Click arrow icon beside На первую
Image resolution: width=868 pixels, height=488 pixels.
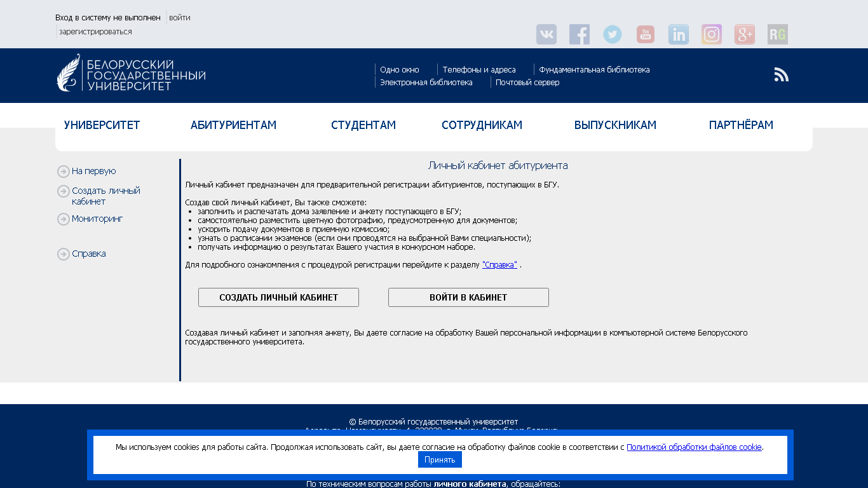(x=64, y=172)
